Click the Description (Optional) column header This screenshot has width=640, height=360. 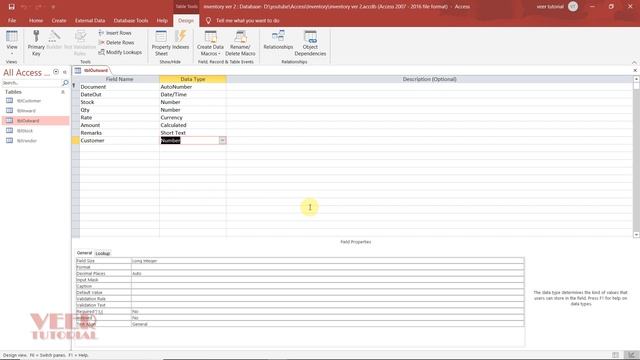tap(429, 79)
